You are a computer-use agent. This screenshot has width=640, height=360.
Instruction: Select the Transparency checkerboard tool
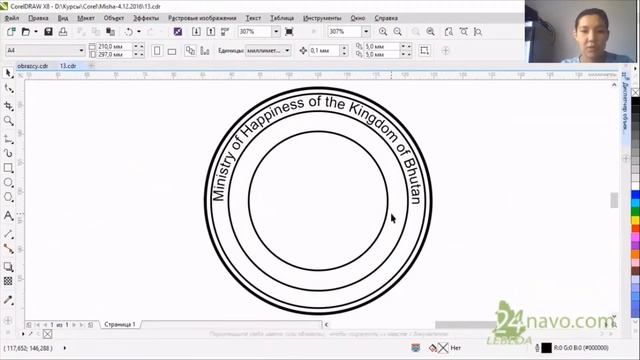[8, 281]
